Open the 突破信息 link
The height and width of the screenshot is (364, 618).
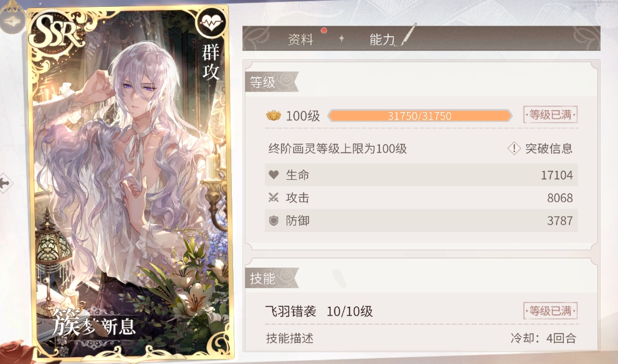point(549,148)
